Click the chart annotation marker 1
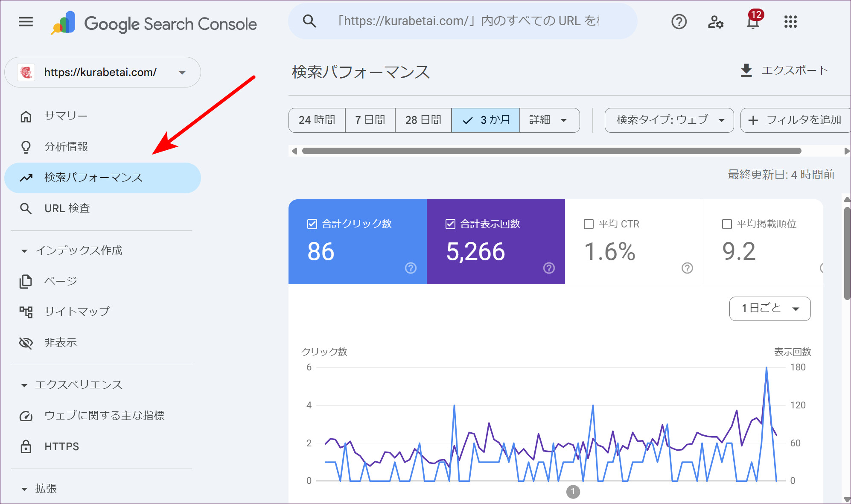This screenshot has width=851, height=504. tap(573, 492)
